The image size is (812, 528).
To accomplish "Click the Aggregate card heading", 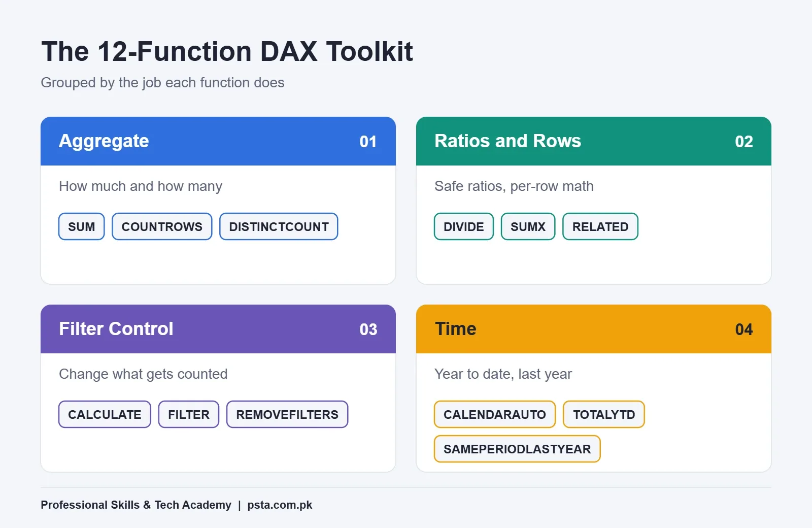I will click(x=104, y=141).
